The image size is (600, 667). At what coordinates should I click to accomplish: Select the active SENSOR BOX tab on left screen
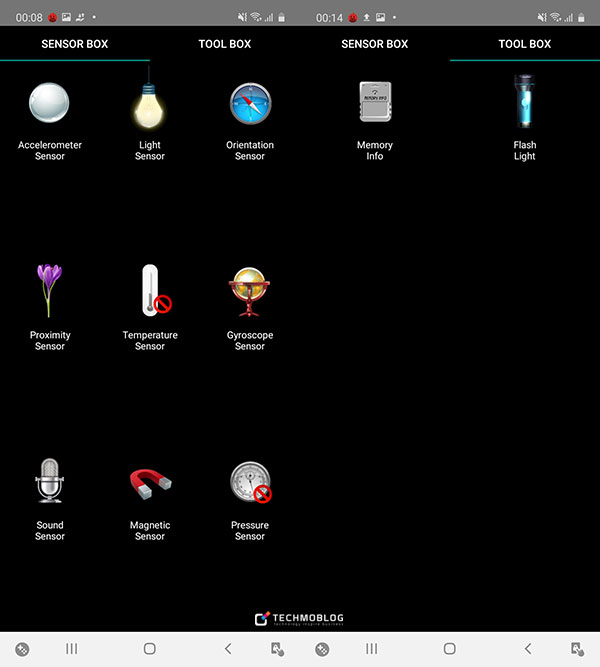(75, 44)
